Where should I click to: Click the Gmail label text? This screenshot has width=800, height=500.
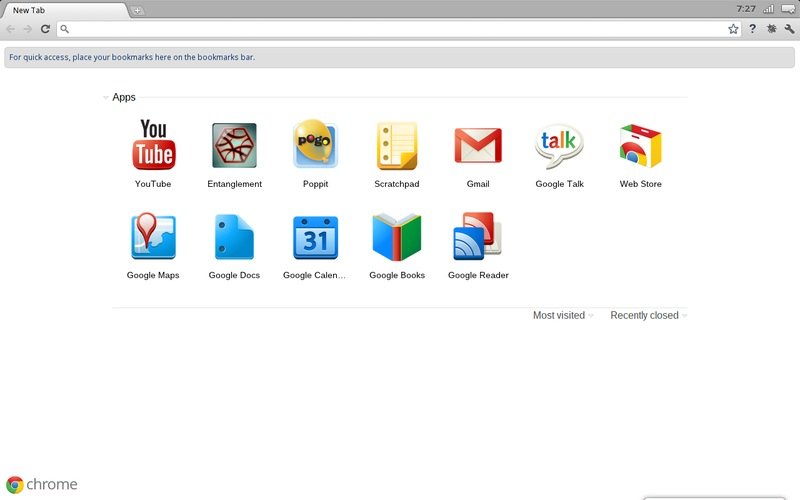pos(478,184)
